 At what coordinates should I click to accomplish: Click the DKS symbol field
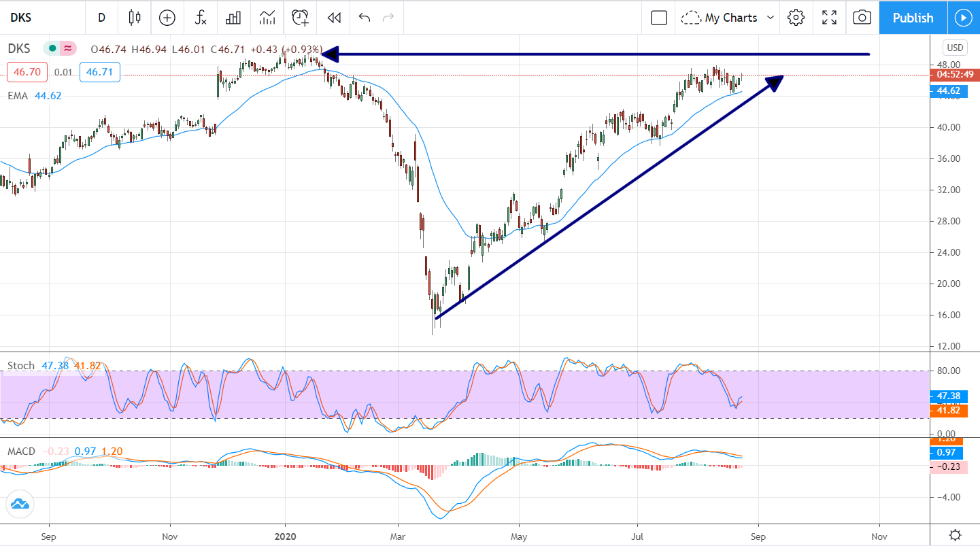coord(20,18)
